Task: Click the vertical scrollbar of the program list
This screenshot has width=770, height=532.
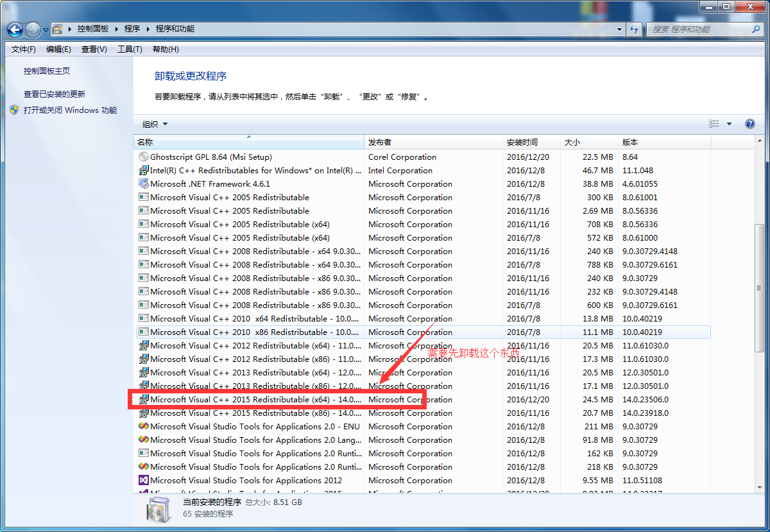Action: click(759, 289)
